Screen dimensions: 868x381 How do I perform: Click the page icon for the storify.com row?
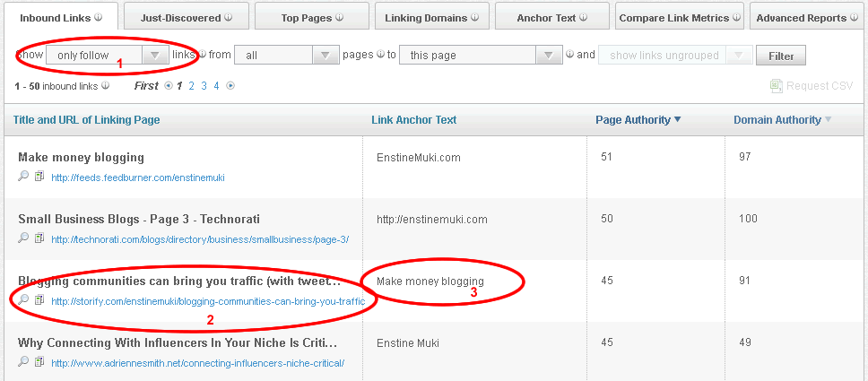click(x=39, y=300)
